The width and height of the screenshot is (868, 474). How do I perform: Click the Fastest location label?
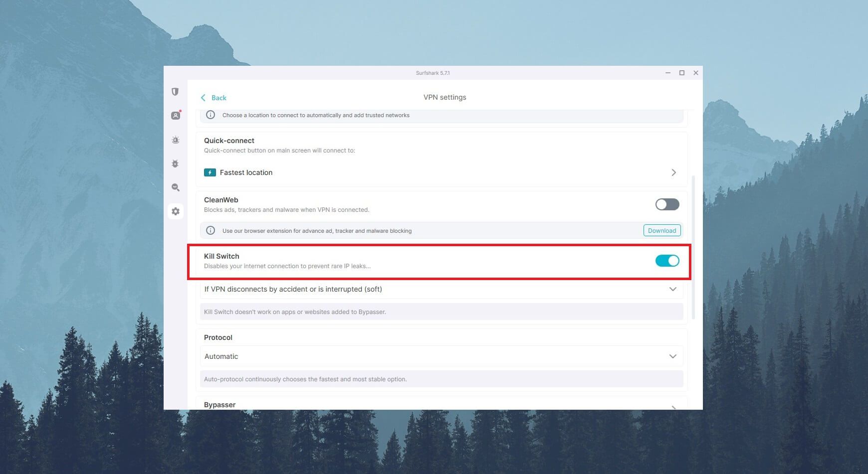coord(246,172)
